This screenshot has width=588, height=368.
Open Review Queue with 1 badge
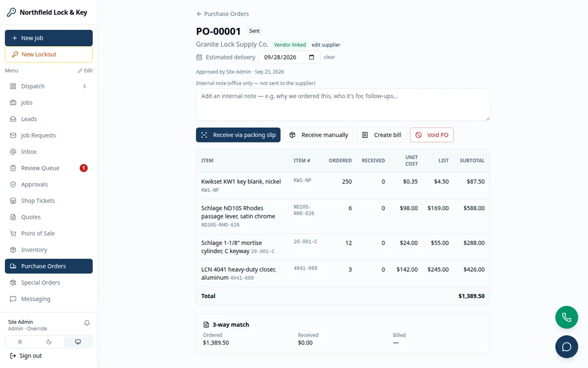(49, 168)
